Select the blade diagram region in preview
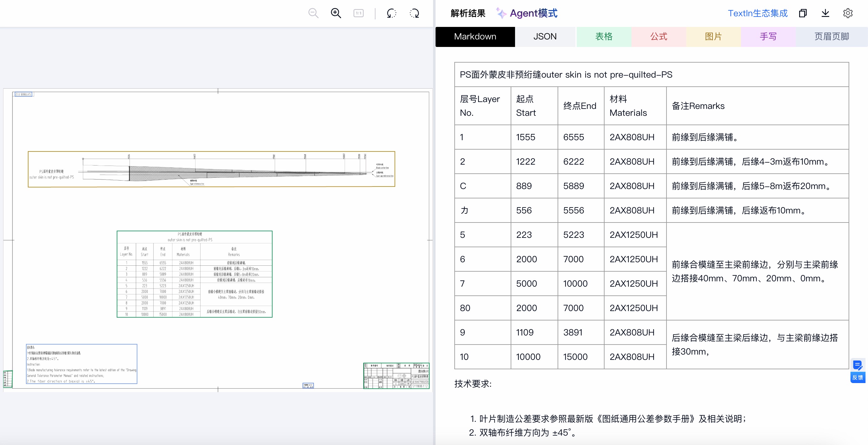This screenshot has height=445, width=868. tap(211, 169)
